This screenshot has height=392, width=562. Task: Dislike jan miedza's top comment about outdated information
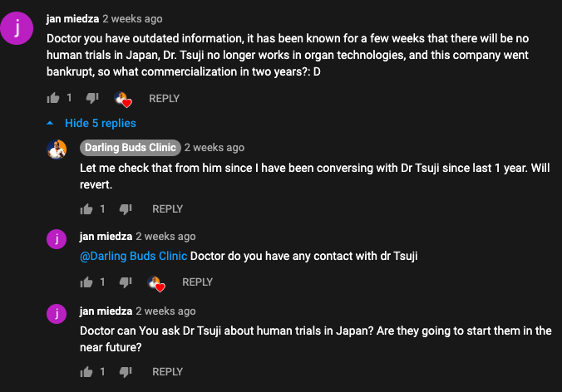pyautogui.click(x=92, y=98)
